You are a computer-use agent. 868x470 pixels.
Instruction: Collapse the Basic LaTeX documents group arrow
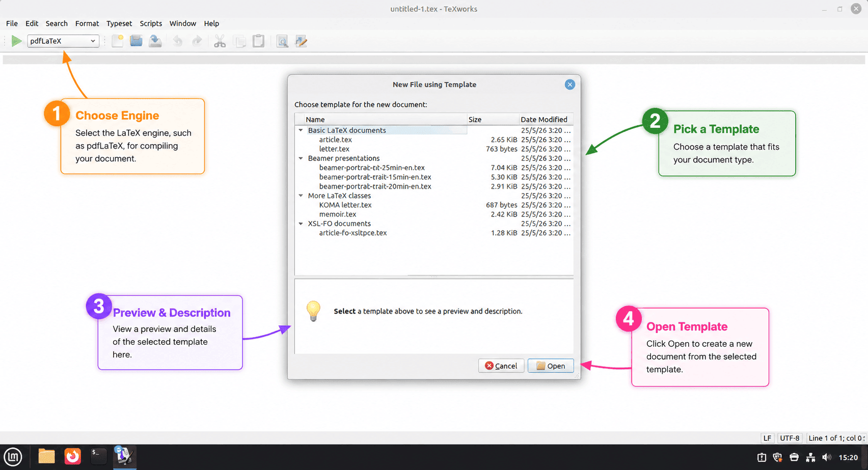tap(301, 130)
